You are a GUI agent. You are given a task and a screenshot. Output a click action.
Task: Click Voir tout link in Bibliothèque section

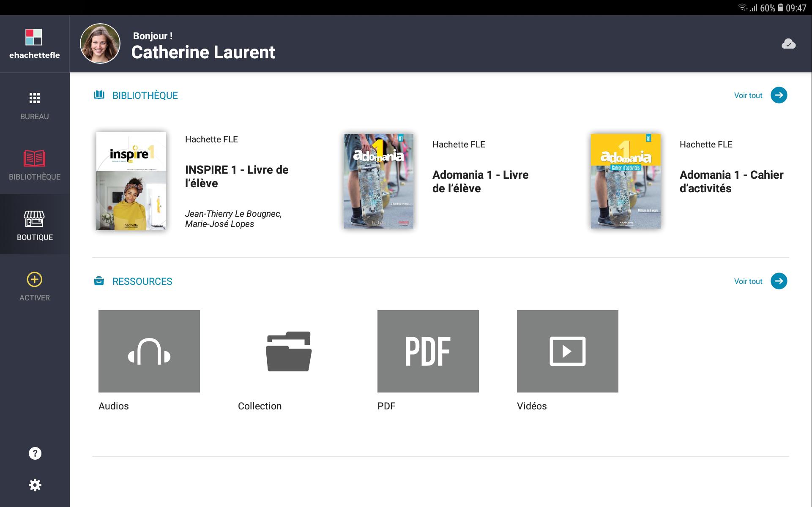coord(748,95)
